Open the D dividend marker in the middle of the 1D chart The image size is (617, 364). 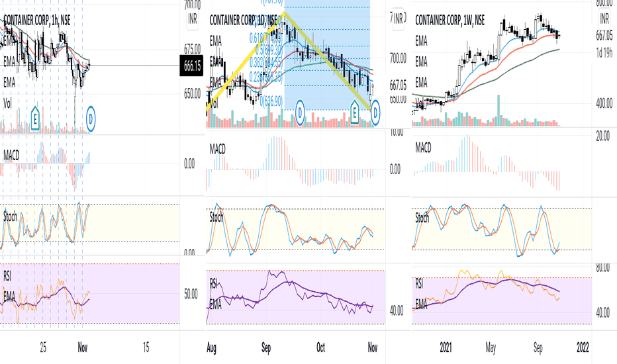click(300, 113)
